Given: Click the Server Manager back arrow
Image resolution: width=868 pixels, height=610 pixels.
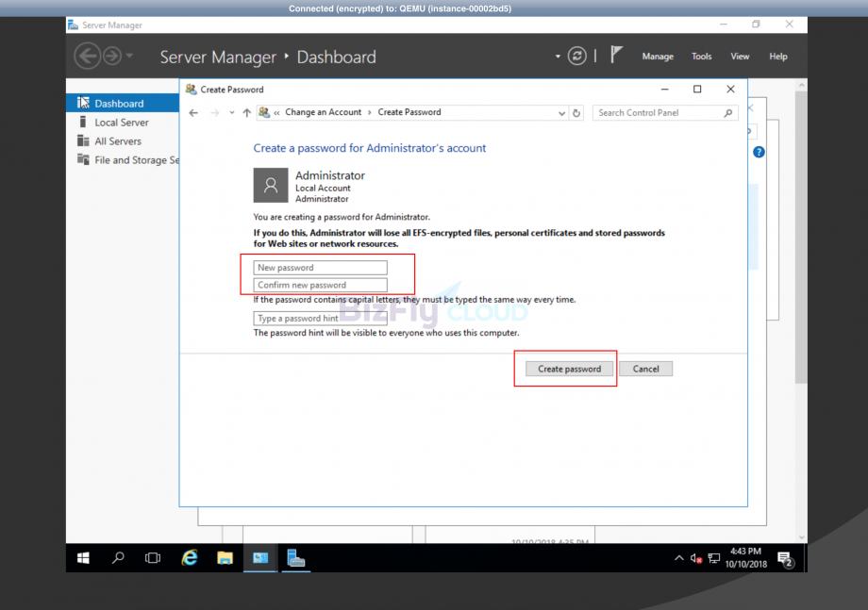Looking at the screenshot, I should 88,56.
